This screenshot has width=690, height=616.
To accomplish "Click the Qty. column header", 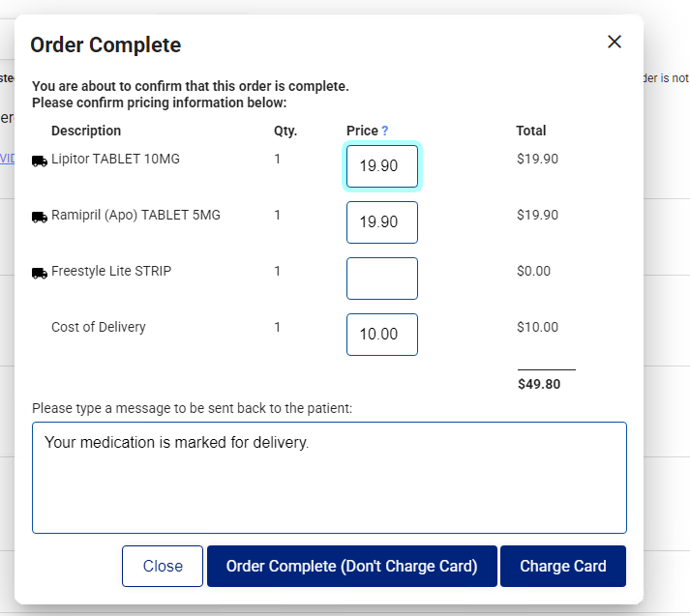I will click(x=285, y=131).
